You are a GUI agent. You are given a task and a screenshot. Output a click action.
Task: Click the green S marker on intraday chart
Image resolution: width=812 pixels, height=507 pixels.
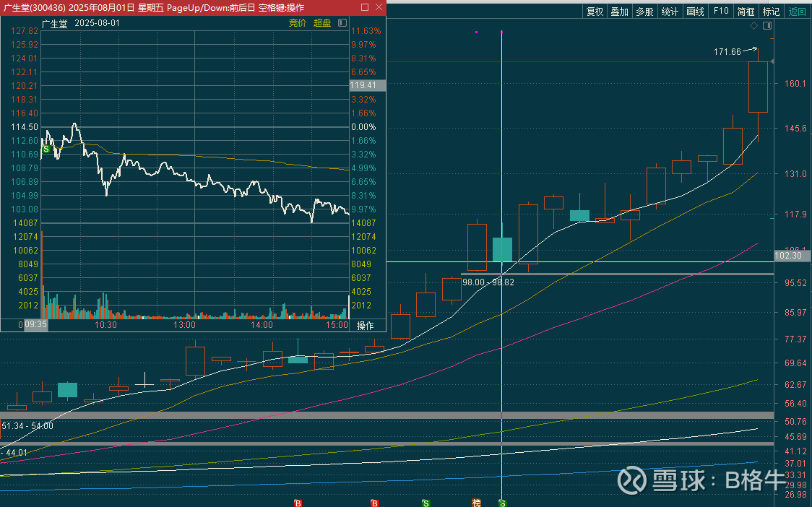click(46, 149)
